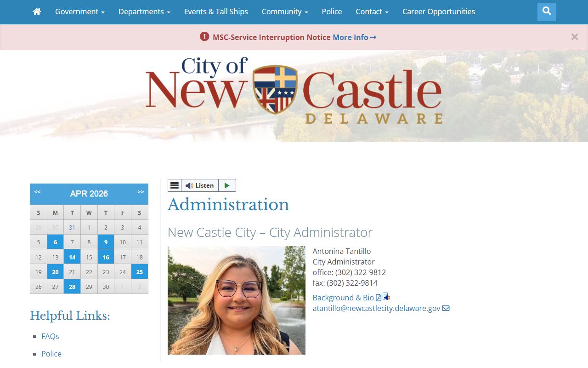Go to next month in calendar
The width and height of the screenshot is (588, 368).
click(141, 192)
